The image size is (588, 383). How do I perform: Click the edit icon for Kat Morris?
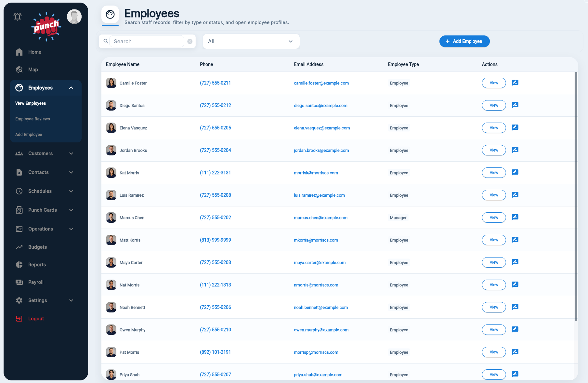point(515,173)
